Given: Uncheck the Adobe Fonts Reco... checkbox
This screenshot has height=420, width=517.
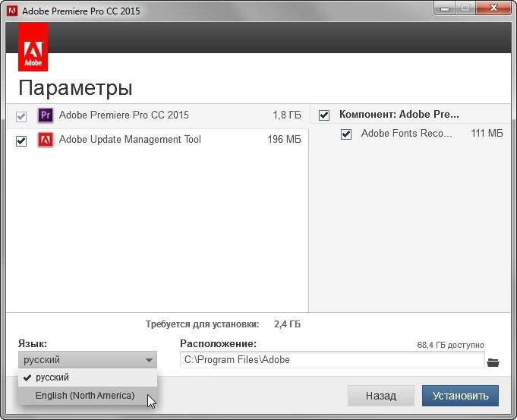Looking at the screenshot, I should click(346, 134).
